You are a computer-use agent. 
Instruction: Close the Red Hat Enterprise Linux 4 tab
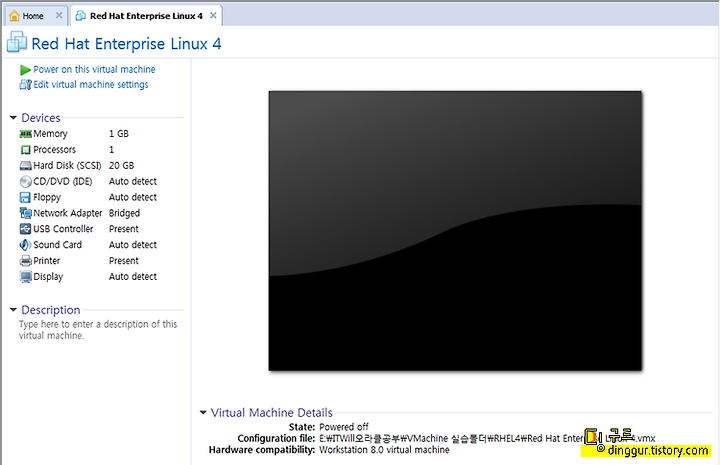click(213, 16)
